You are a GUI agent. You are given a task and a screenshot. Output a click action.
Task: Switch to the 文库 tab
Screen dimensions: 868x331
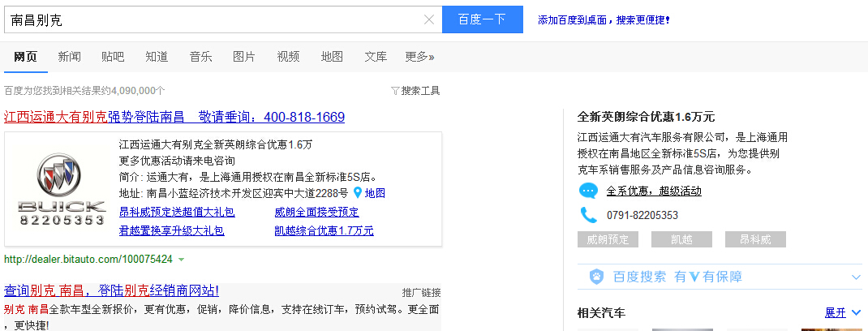pyautogui.click(x=376, y=57)
